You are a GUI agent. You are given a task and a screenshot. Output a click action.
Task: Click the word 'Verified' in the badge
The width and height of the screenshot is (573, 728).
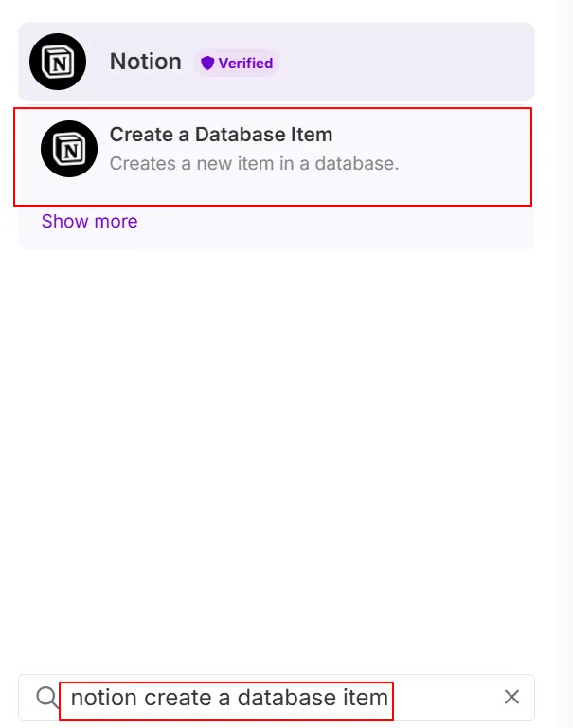[x=245, y=64]
